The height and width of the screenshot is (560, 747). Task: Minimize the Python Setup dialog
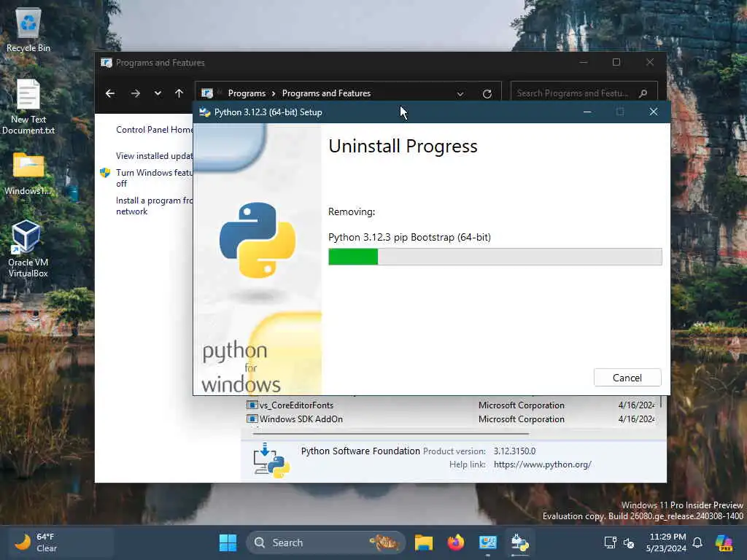click(x=587, y=112)
